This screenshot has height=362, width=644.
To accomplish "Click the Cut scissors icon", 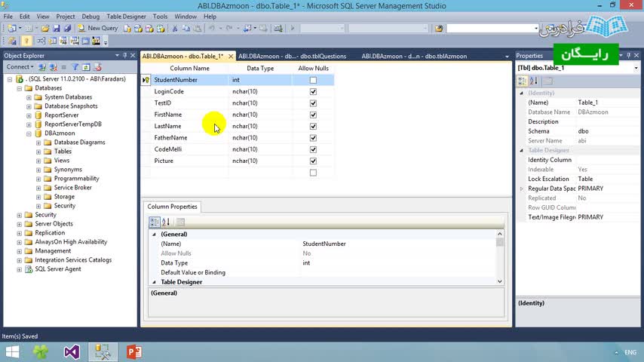I will (x=175, y=29).
